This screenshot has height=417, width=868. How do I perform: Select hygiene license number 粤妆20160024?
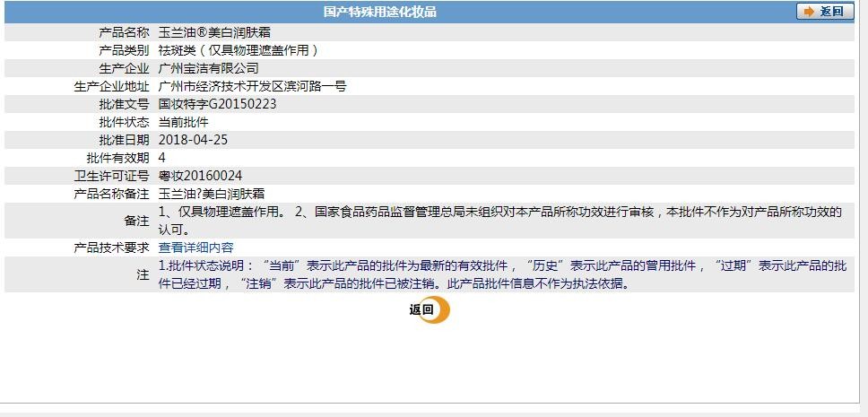tap(200, 176)
